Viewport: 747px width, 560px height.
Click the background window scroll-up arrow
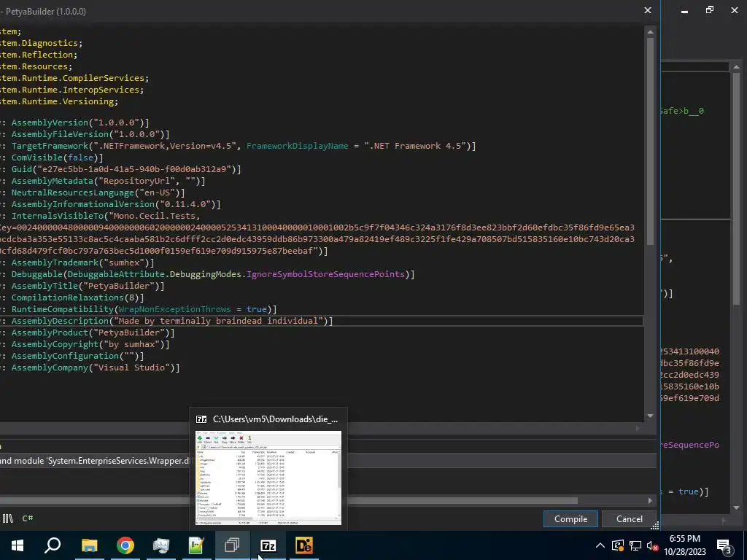coord(736,67)
